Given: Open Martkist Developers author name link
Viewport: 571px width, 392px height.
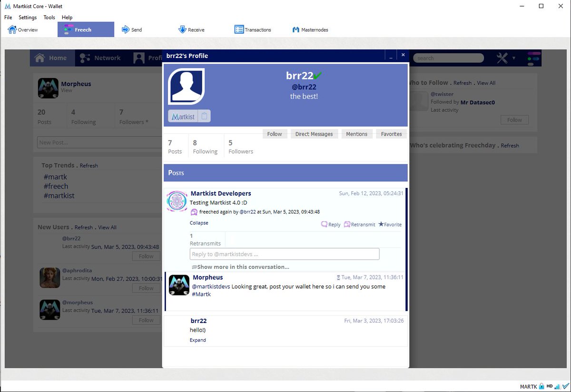Looking at the screenshot, I should (x=221, y=193).
